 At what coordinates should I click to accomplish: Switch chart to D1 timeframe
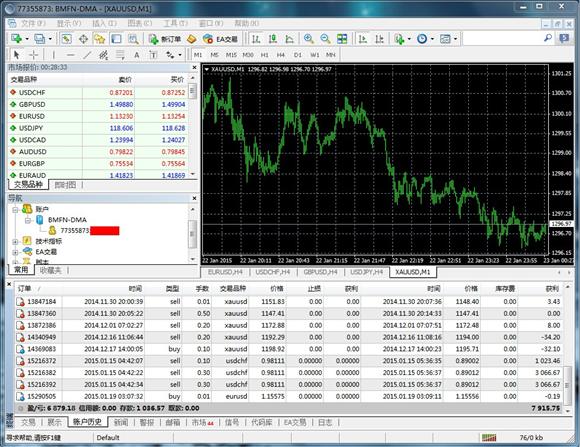[298, 55]
